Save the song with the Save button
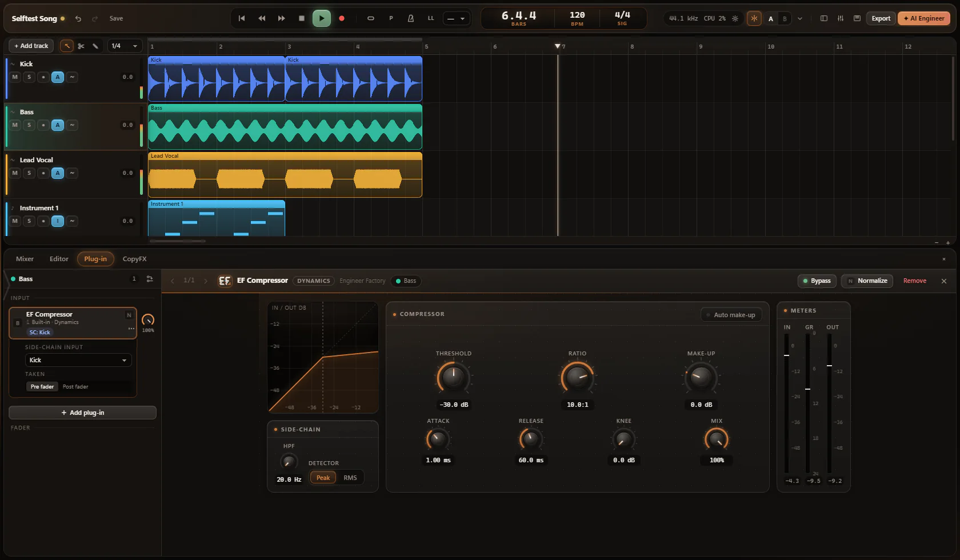The width and height of the screenshot is (960, 560). pos(116,18)
